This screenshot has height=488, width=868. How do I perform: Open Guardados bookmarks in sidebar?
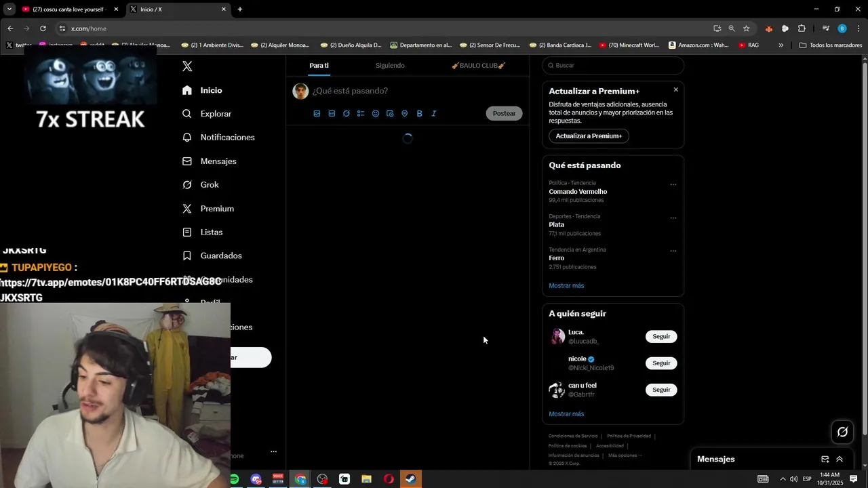212,256
